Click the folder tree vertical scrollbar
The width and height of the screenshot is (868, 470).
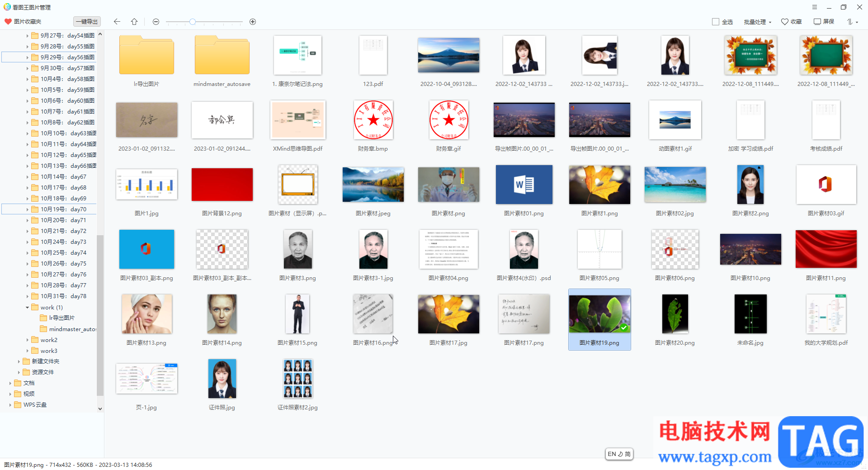(x=100, y=315)
